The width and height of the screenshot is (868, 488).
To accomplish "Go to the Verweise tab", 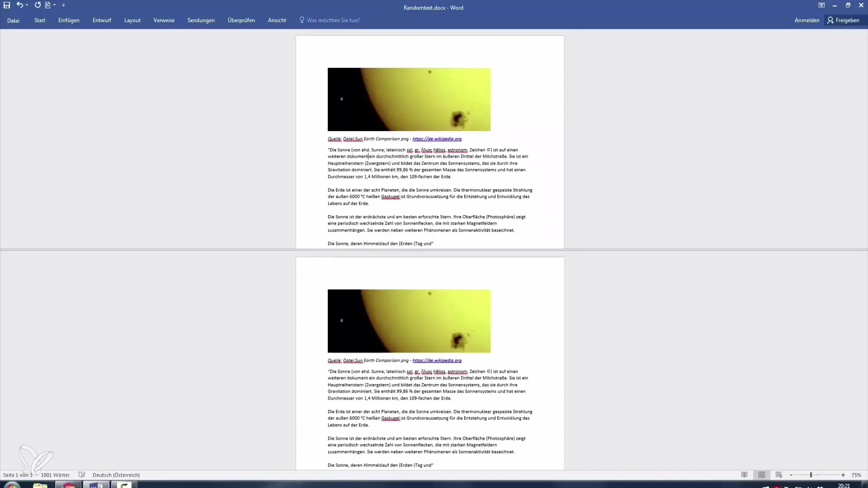I will pyautogui.click(x=164, y=20).
